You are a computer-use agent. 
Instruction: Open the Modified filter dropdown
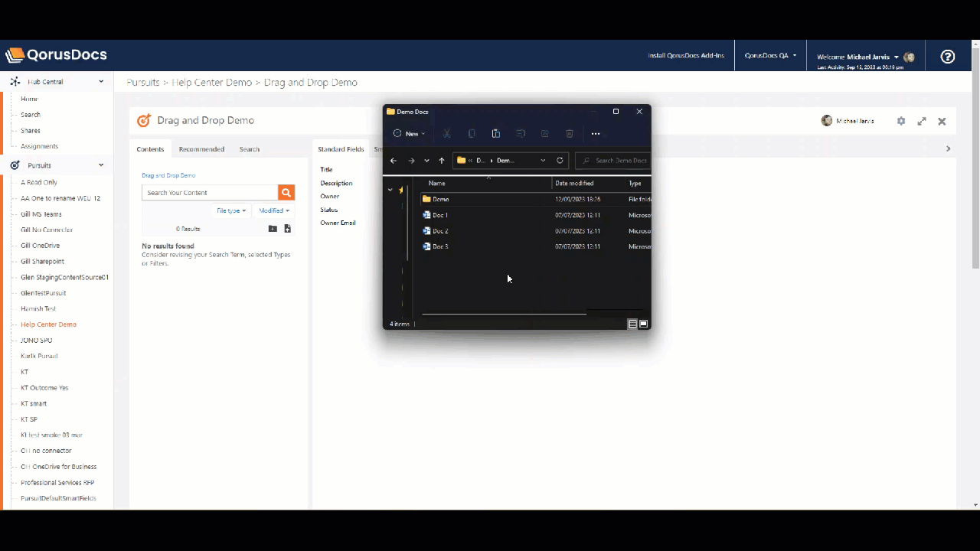click(x=274, y=210)
